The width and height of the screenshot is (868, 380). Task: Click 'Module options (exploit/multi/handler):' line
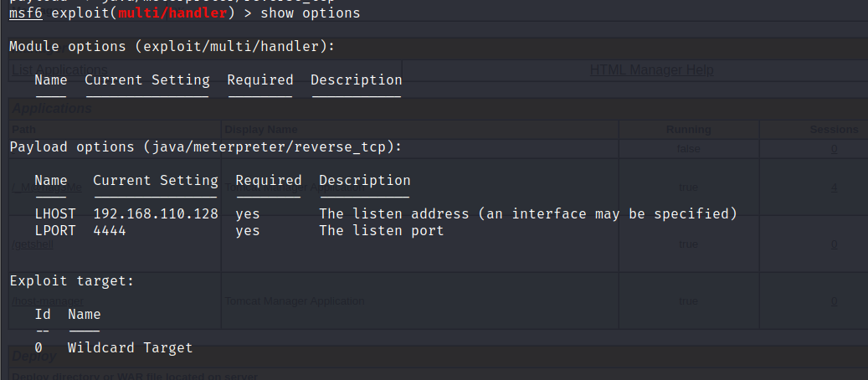pyautogui.click(x=172, y=47)
